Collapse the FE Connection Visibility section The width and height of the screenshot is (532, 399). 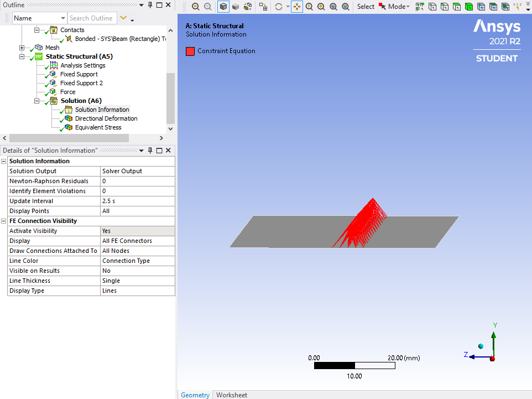pos(4,221)
